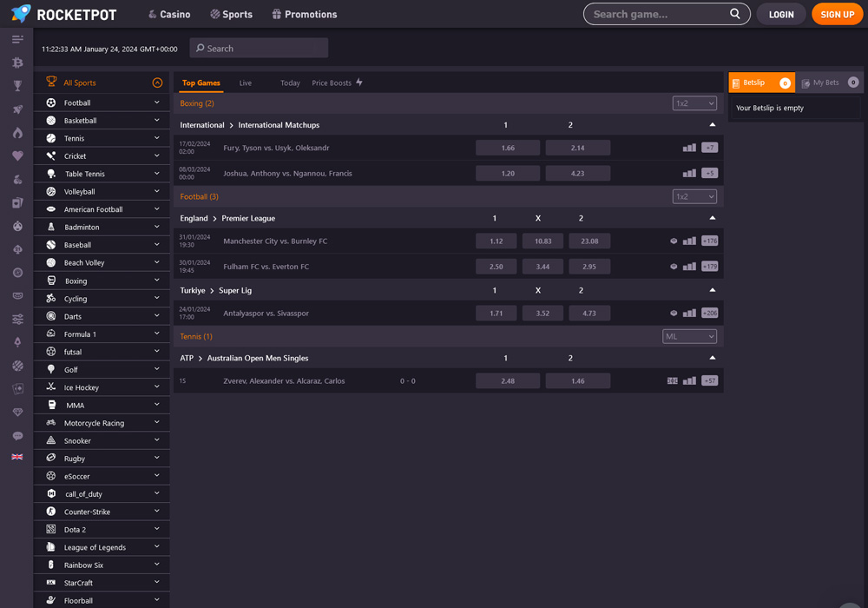Select odds 1.66 for Fury, Tyson
The height and width of the screenshot is (608, 868).
pos(508,148)
